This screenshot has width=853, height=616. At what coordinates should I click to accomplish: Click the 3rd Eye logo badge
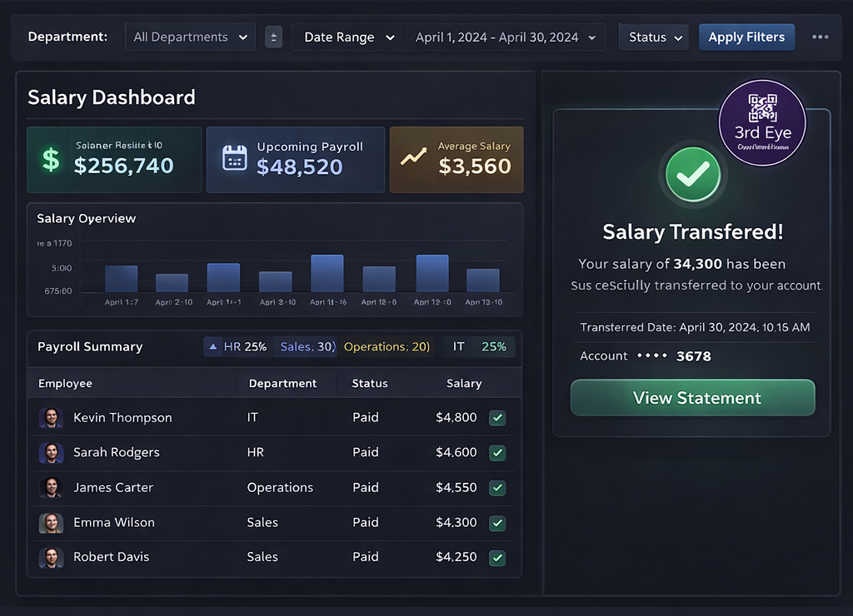click(x=761, y=122)
